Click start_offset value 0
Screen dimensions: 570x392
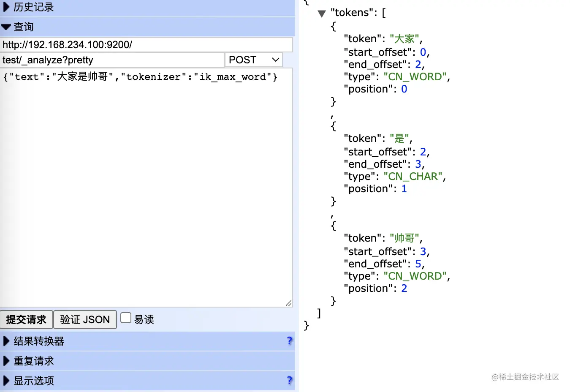[x=423, y=52]
